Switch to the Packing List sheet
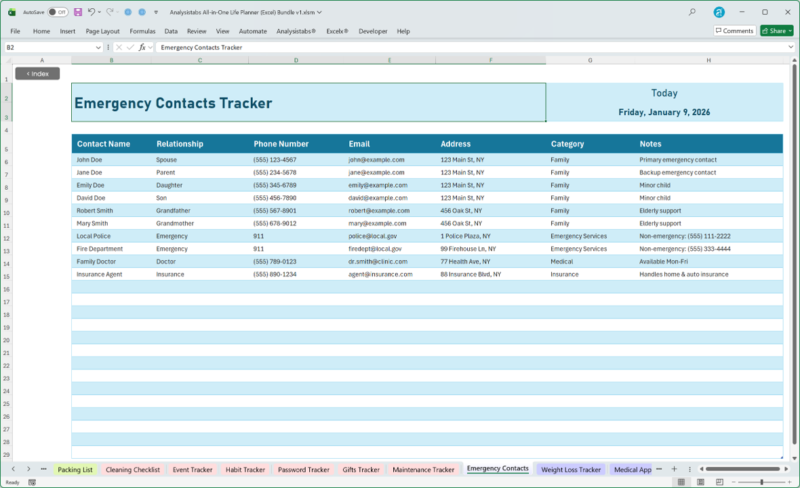The height and width of the screenshot is (488, 800). point(75,470)
